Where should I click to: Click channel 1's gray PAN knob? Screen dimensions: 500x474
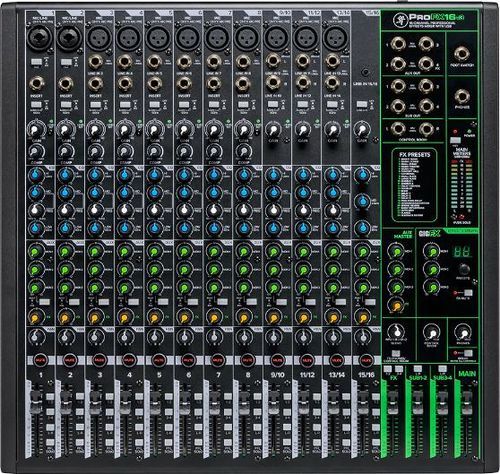pyautogui.click(x=36, y=337)
